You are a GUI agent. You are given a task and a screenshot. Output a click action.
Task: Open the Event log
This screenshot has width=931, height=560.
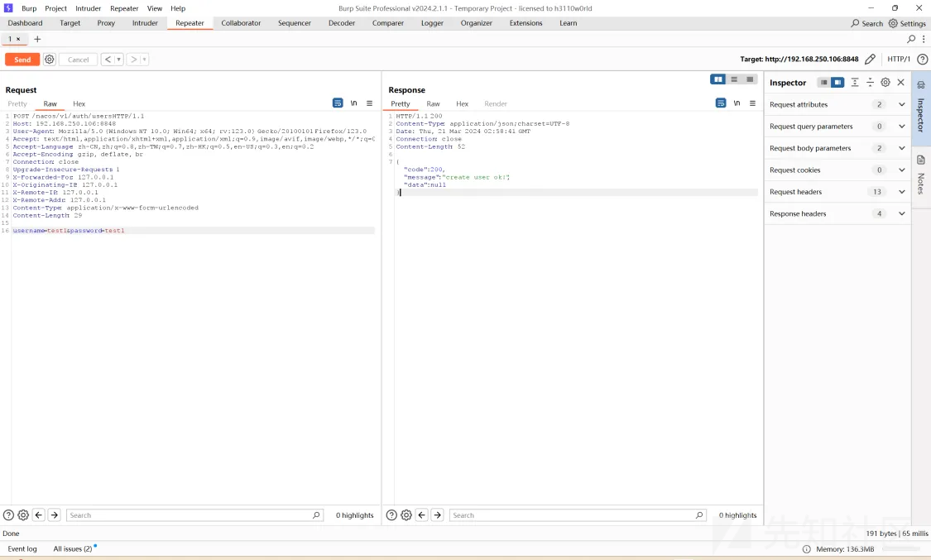tap(22, 548)
